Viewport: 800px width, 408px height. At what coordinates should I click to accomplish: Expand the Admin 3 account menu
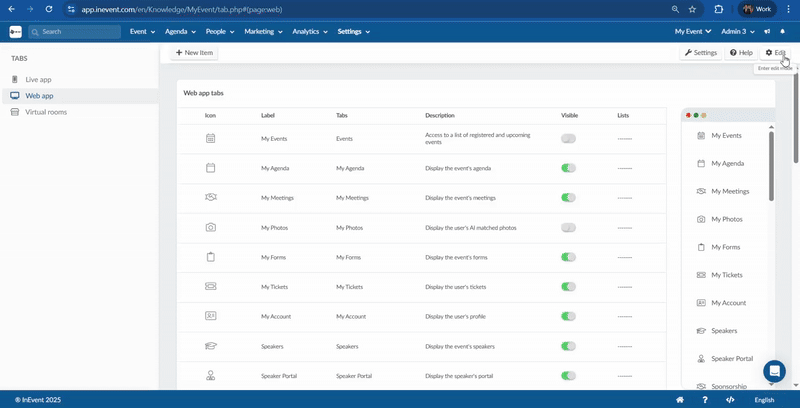click(738, 32)
